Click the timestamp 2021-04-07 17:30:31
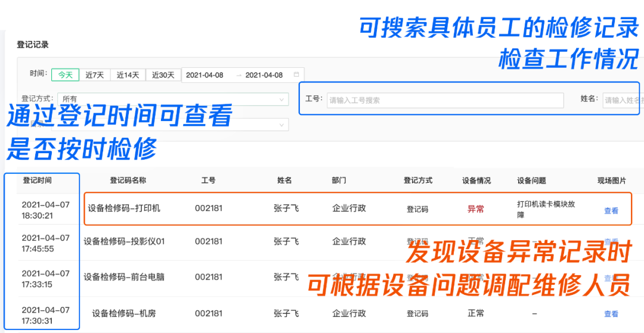644x333 pixels. pos(45,315)
